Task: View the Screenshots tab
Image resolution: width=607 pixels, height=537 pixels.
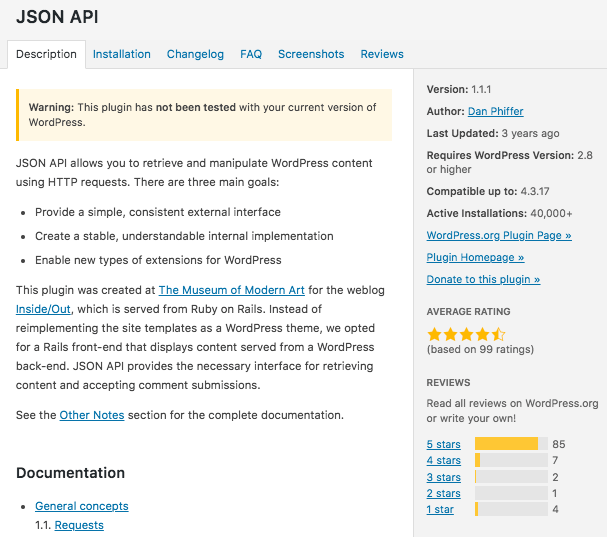Action: [310, 54]
